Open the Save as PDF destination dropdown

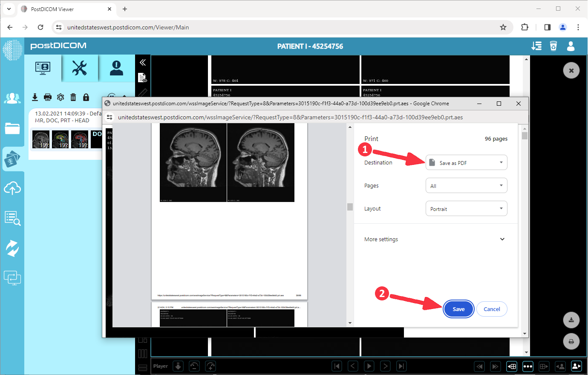click(x=466, y=162)
